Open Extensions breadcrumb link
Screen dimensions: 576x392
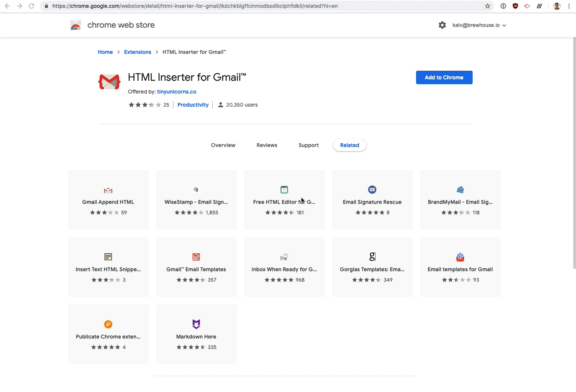pos(138,52)
